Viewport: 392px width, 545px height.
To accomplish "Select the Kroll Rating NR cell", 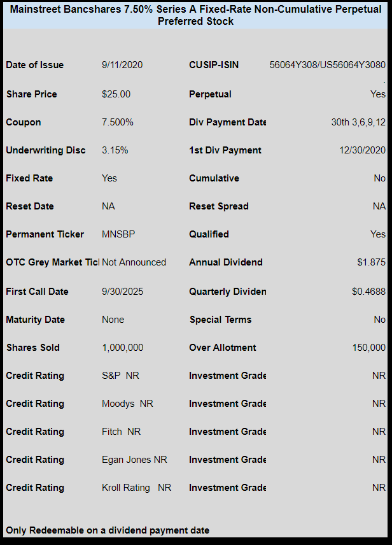I will click(137, 488).
